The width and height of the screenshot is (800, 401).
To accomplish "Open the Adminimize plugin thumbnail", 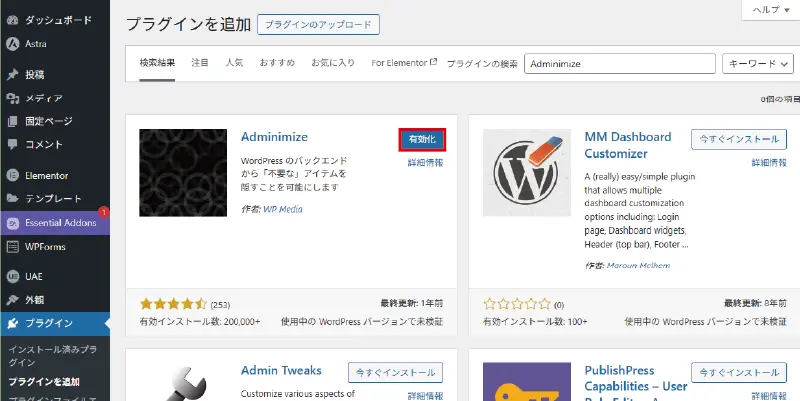I will tap(183, 173).
